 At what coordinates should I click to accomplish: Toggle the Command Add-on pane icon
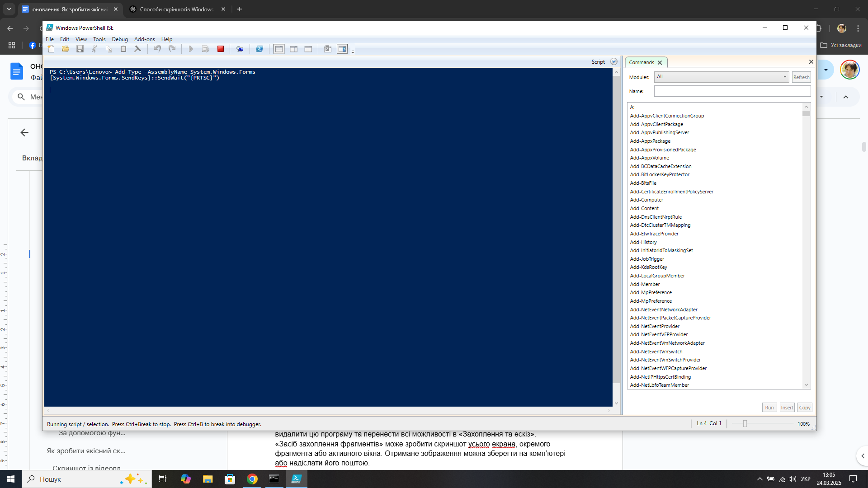pos(342,49)
